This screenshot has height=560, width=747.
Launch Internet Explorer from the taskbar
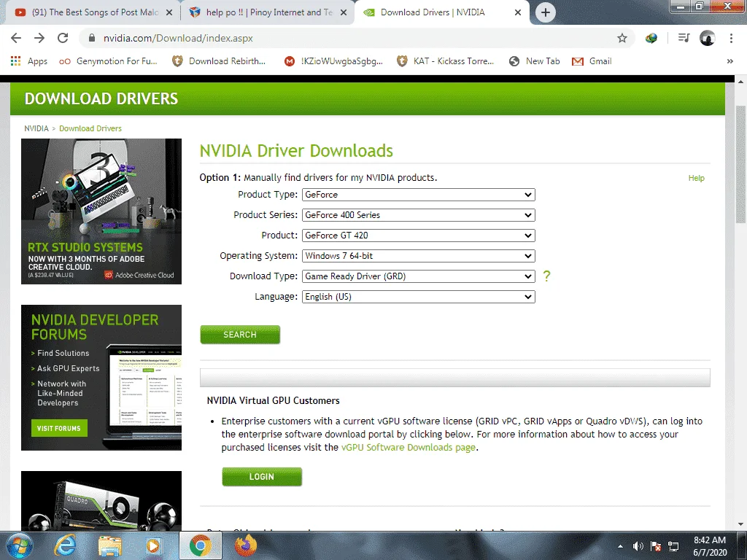(65, 545)
